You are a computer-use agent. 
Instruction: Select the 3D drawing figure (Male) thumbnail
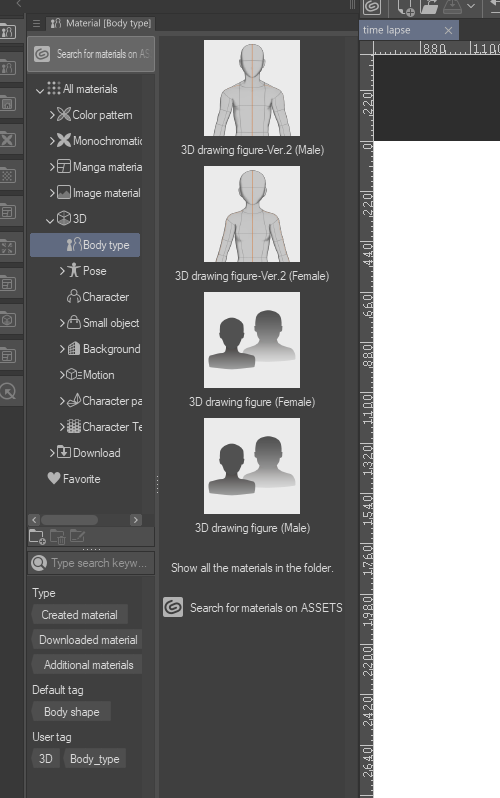click(252, 466)
